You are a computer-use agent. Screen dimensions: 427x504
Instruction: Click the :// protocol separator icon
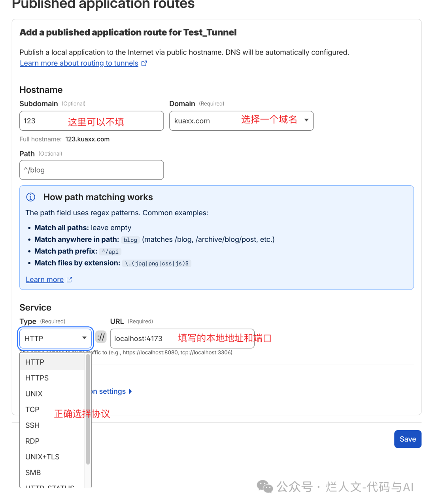101,337
